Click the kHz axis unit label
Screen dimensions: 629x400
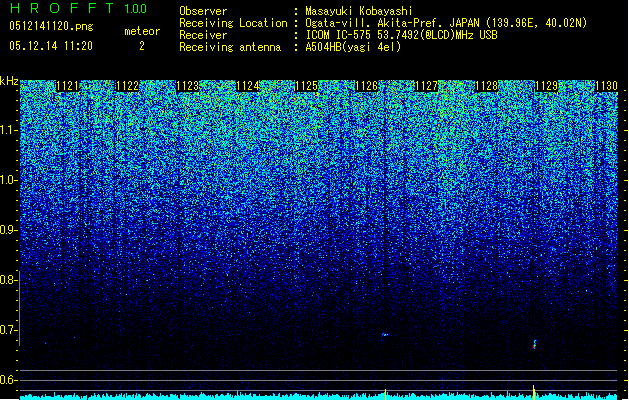pos(9,81)
